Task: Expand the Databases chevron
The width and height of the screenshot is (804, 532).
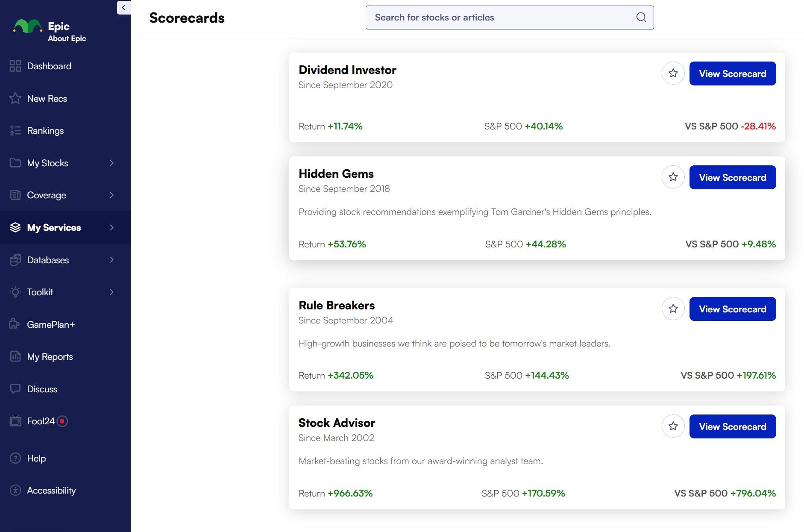Action: point(112,260)
